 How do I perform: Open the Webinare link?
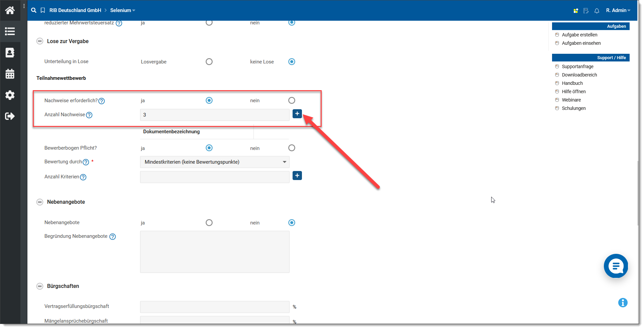coord(571,100)
